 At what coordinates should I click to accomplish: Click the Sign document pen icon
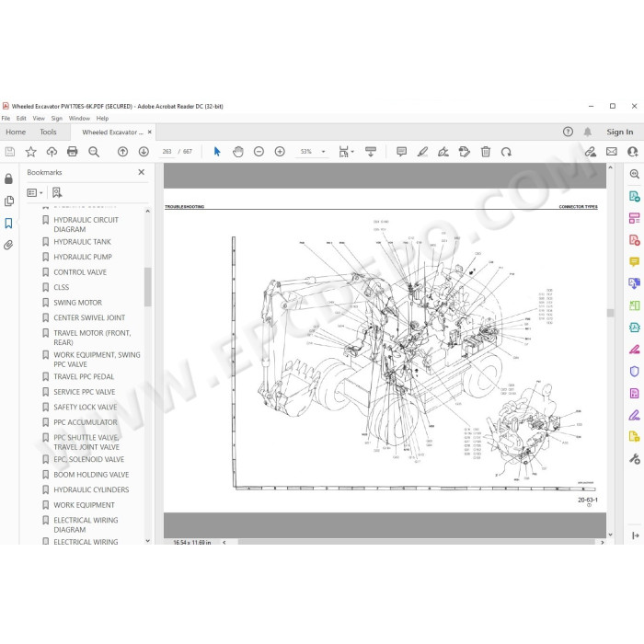443,152
